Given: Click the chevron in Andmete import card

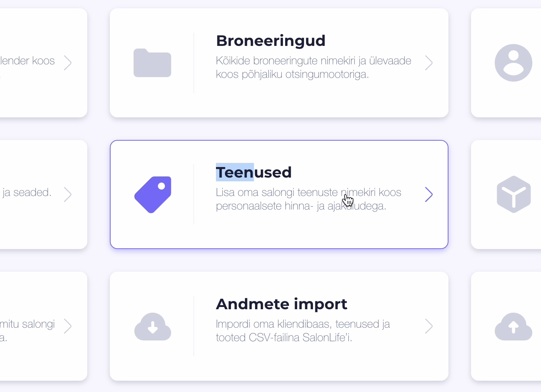Looking at the screenshot, I should click(429, 326).
